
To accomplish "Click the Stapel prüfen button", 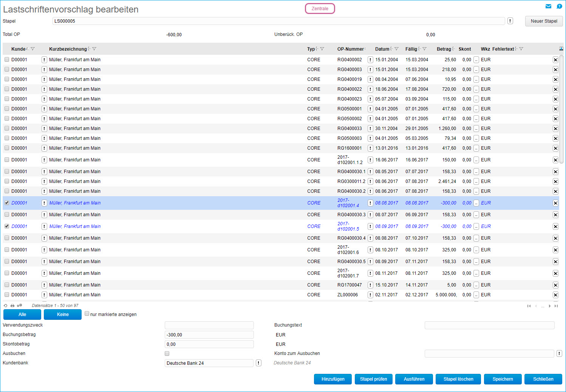I will (x=373, y=379).
